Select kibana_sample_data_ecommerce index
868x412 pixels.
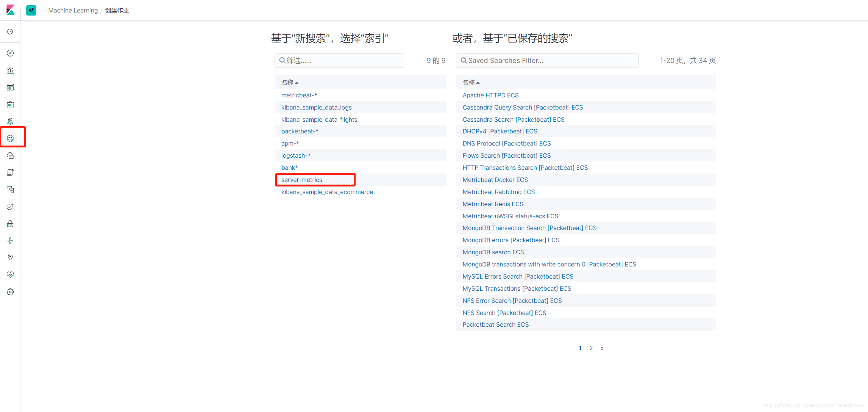click(x=327, y=192)
